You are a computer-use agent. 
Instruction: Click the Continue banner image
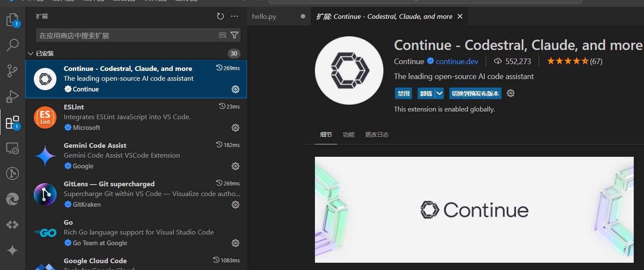point(474,210)
